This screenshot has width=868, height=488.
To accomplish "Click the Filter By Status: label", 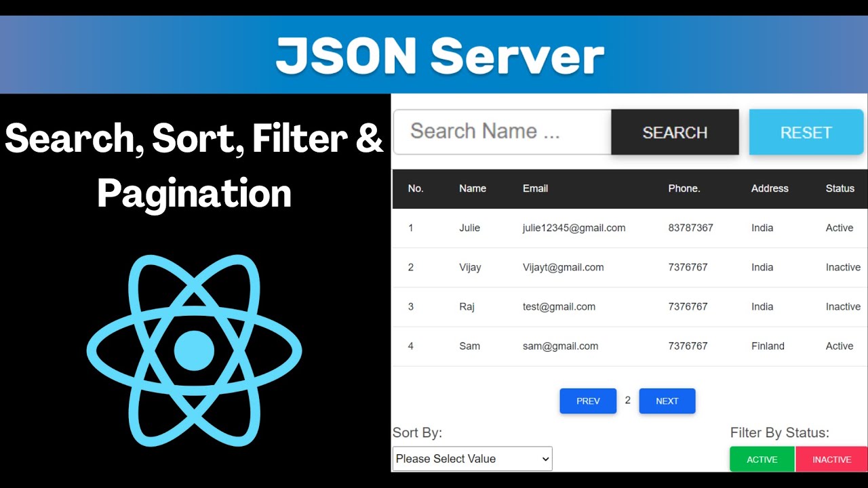I will (780, 433).
